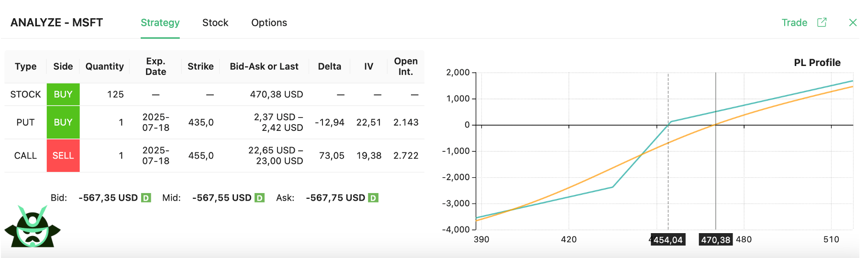Screen dimensions: 868x258
Task: Click the D badge next to Bid price
Action: pos(146,198)
